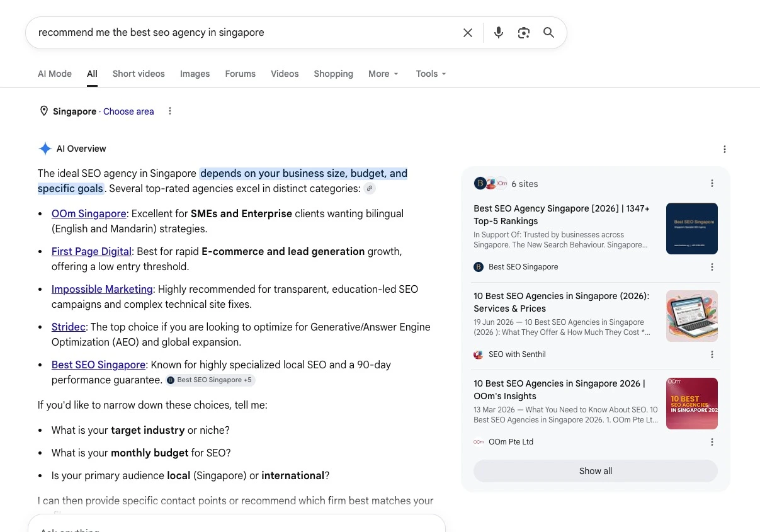Click the 'AI Overview' heading label
Screen dimensions: 760x532
[81, 149]
